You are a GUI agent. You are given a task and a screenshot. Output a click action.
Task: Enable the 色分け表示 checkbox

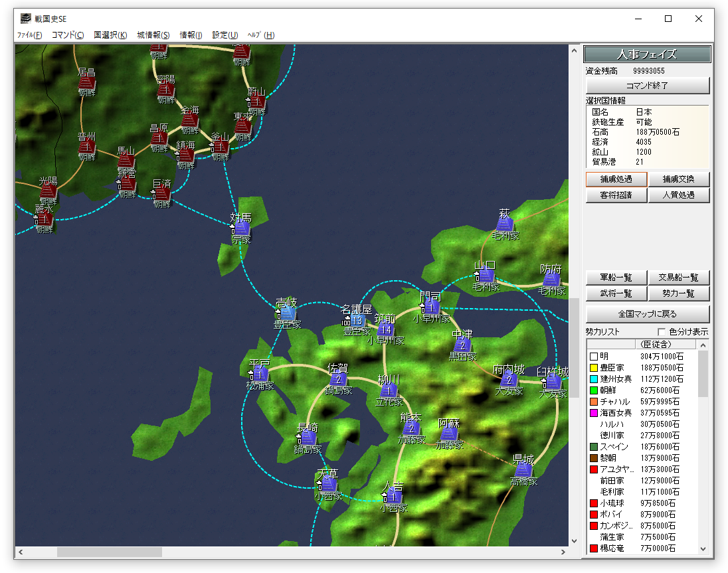point(661,332)
